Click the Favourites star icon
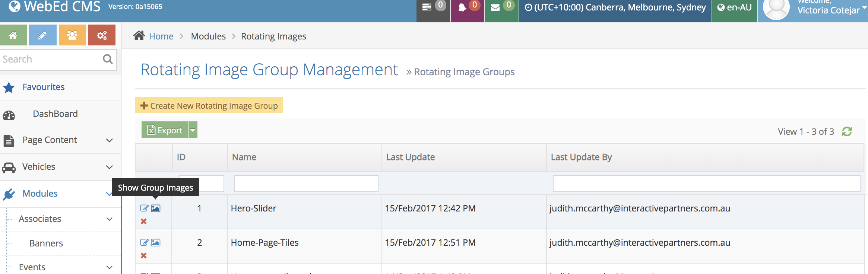 click(x=9, y=87)
